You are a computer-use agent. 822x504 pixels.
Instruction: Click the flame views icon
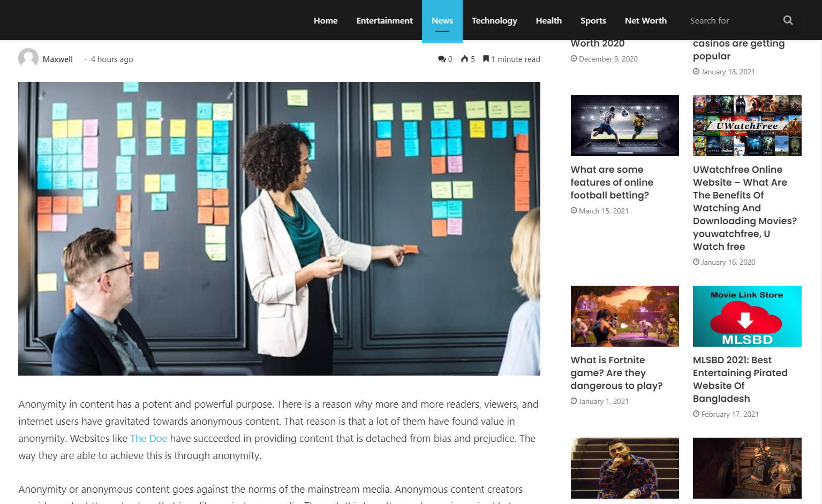tap(464, 59)
